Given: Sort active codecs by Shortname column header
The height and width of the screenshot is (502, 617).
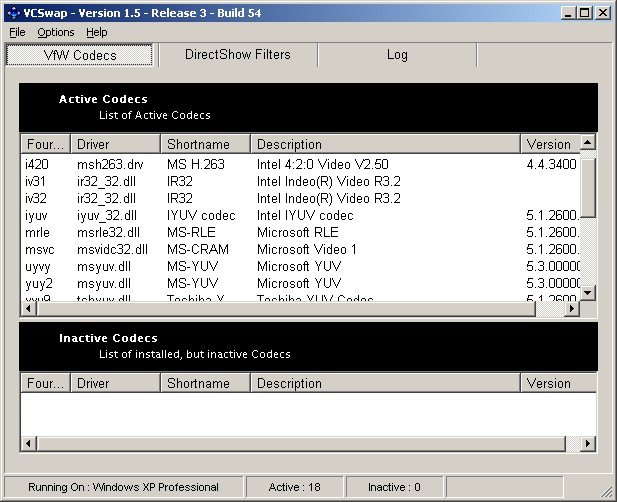Looking at the screenshot, I should click(205, 144).
